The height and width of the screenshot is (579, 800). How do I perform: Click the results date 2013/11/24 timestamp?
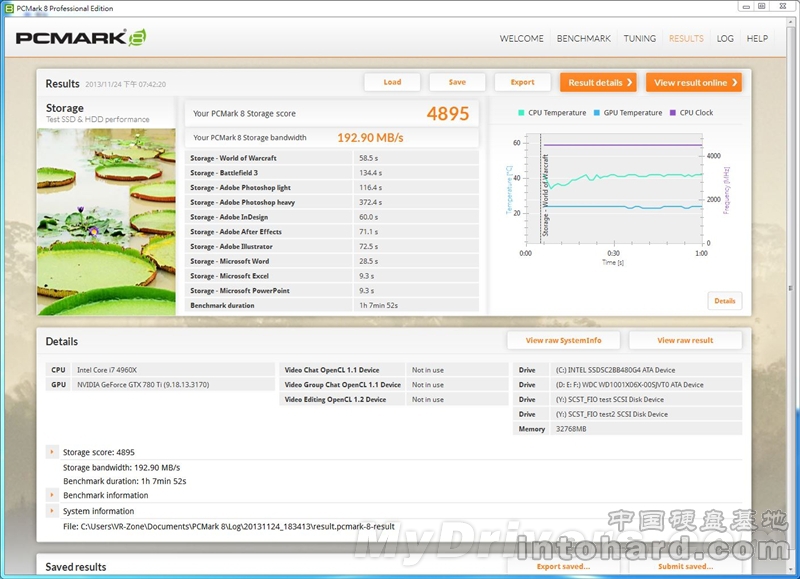(x=126, y=84)
